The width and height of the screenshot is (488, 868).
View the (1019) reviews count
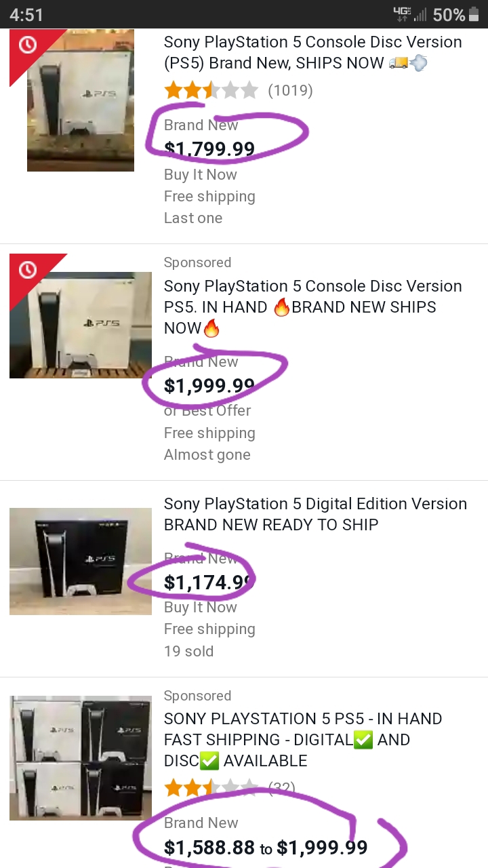pos(290,90)
